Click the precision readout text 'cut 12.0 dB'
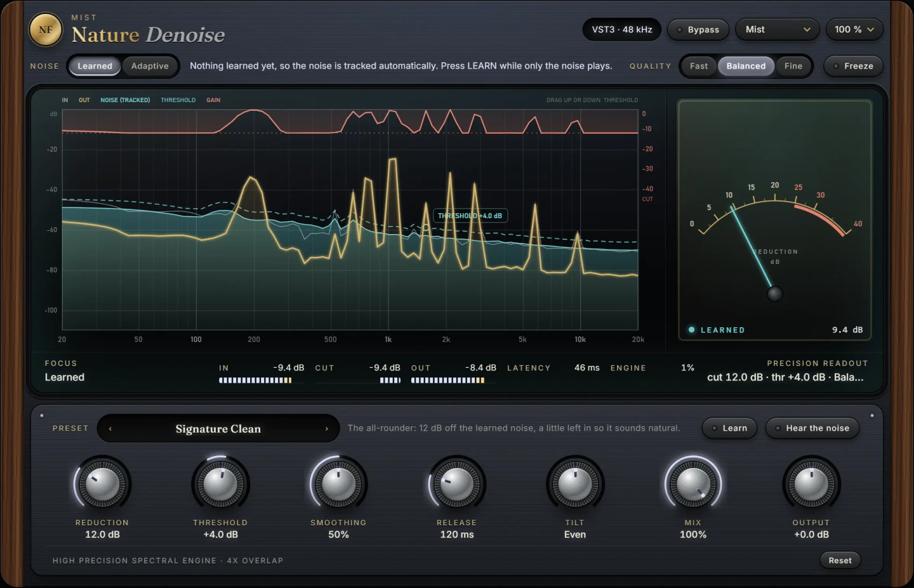 [x=735, y=377]
